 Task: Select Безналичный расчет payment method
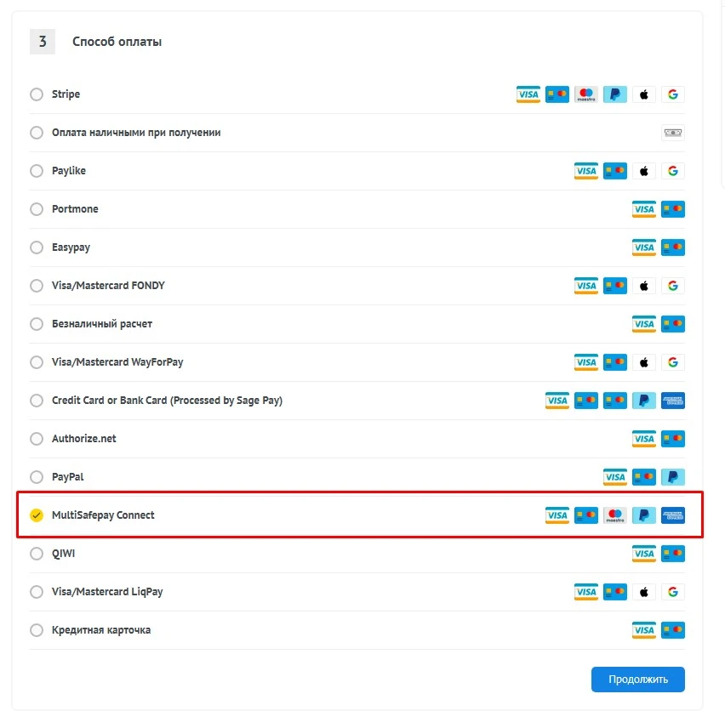tap(36, 323)
